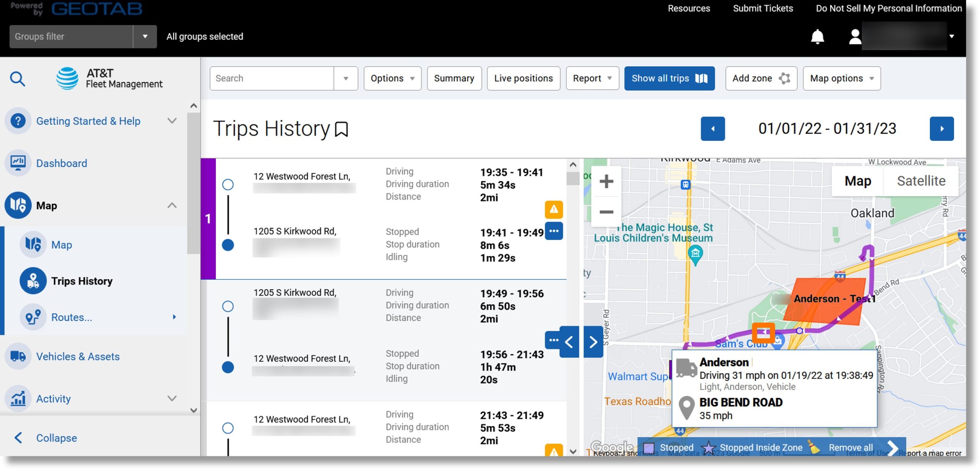The width and height of the screenshot is (980, 470).
Task: Select the Trips History sidebar icon
Action: tap(33, 281)
